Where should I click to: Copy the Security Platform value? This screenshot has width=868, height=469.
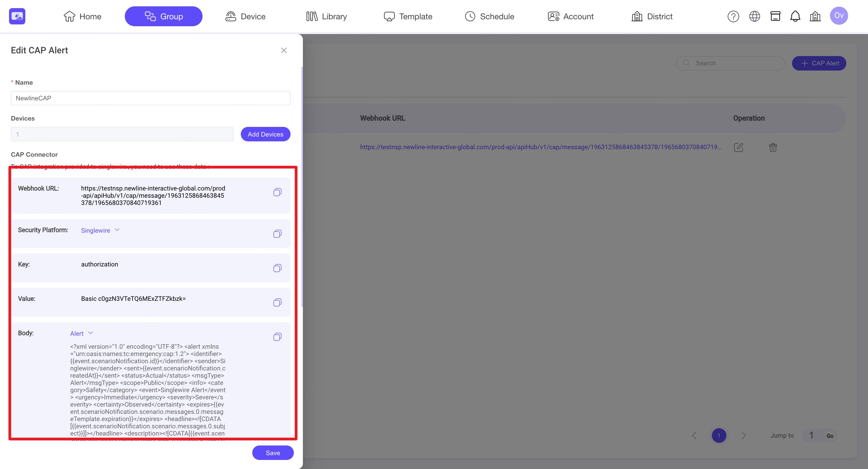277,234
